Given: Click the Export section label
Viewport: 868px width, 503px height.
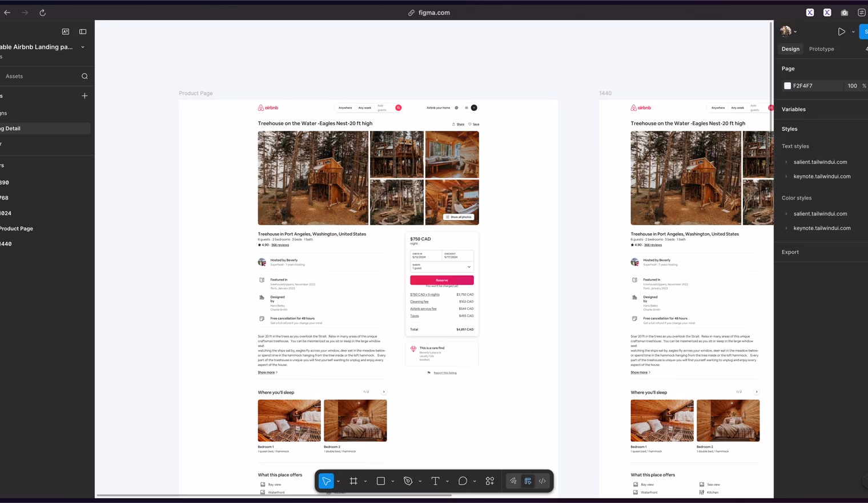Looking at the screenshot, I should (790, 252).
